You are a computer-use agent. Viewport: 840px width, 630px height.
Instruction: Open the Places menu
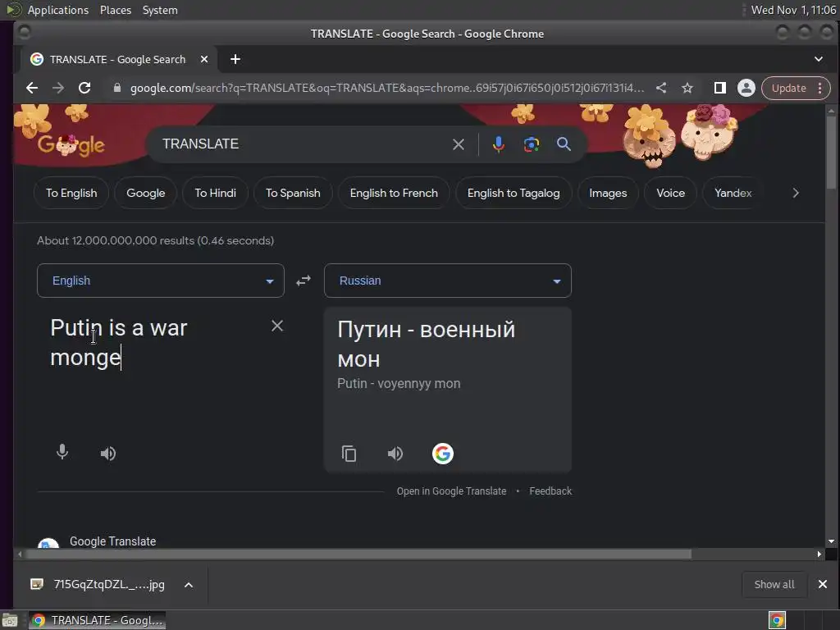[115, 10]
